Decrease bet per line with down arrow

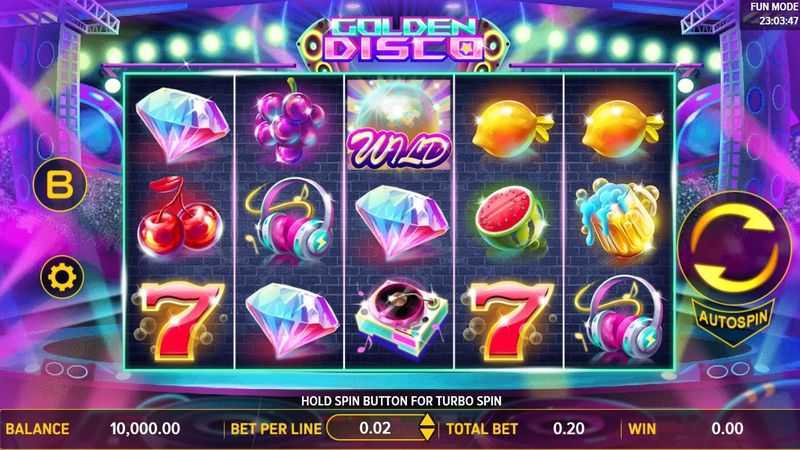[x=427, y=434]
